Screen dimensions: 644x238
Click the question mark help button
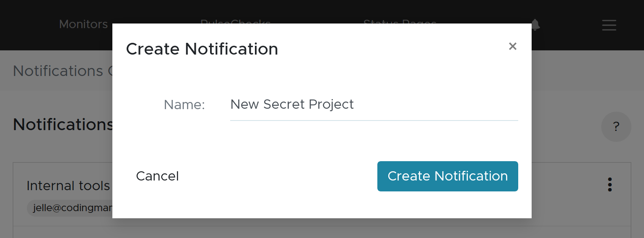point(616,126)
